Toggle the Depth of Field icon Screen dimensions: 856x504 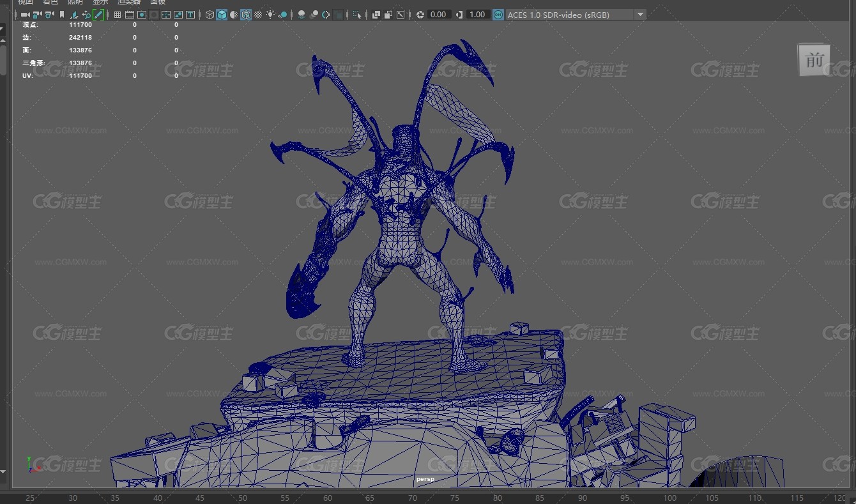[x=339, y=15]
